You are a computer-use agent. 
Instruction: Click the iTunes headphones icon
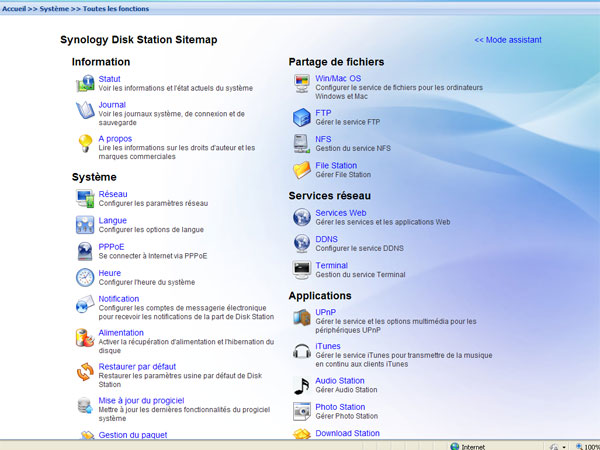[302, 351]
